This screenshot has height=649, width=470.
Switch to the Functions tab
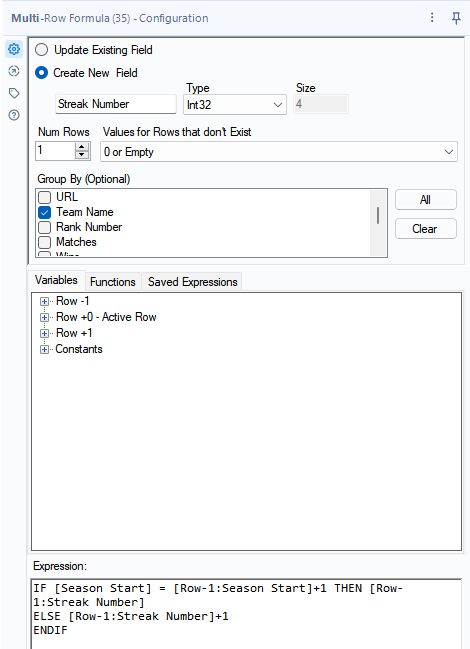tap(113, 282)
